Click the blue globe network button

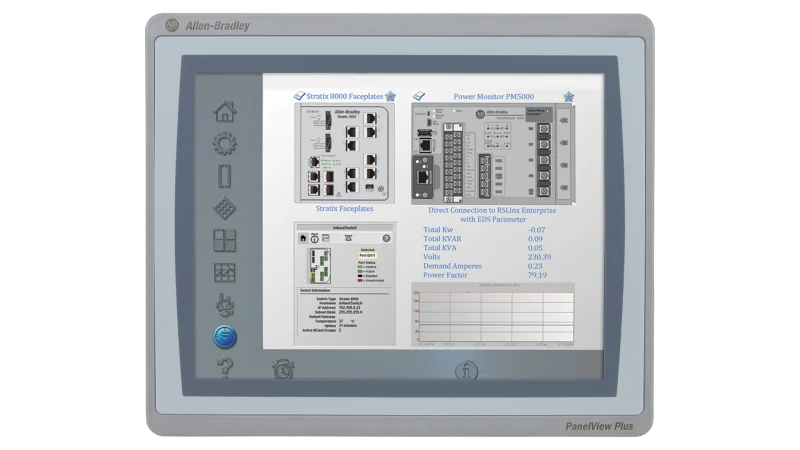pos(225,337)
